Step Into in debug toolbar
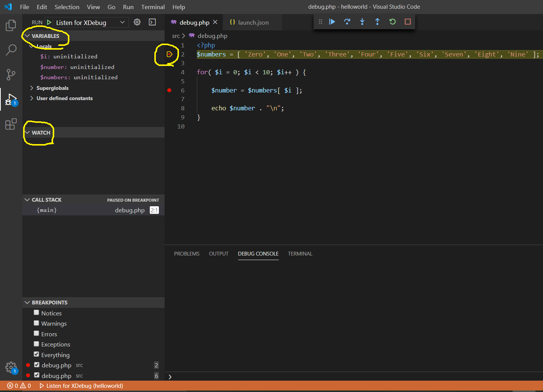This screenshot has width=543, height=392. 362,22
